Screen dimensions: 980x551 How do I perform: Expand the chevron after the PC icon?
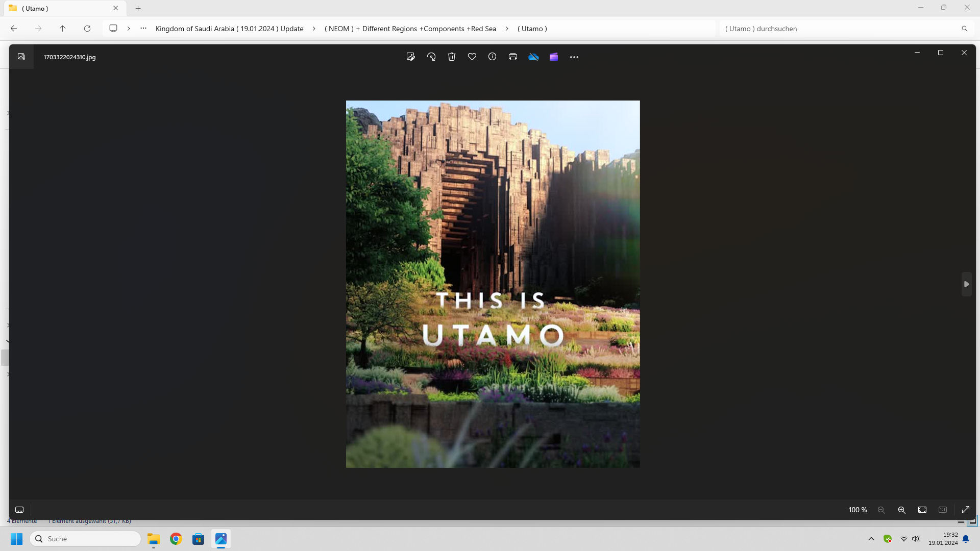pyautogui.click(x=129, y=29)
